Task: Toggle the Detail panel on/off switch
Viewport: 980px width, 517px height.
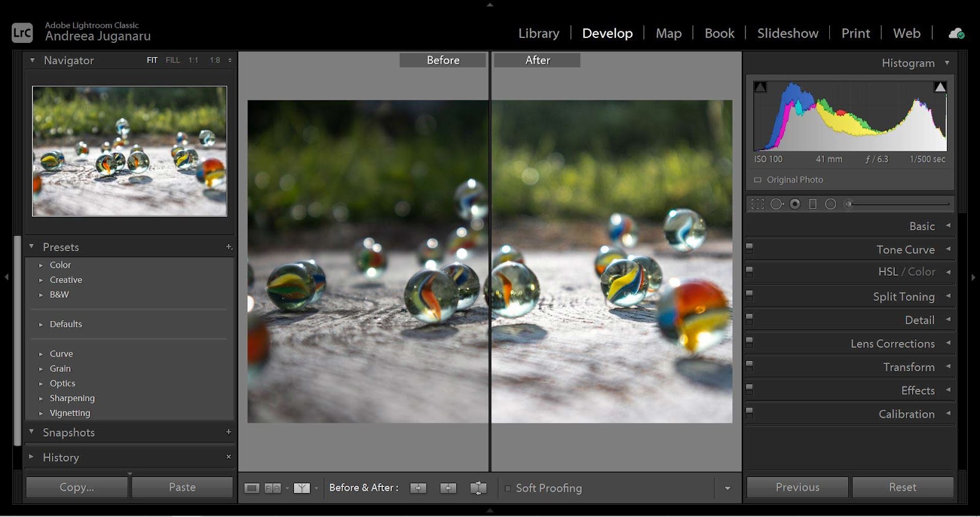Action: (x=749, y=319)
